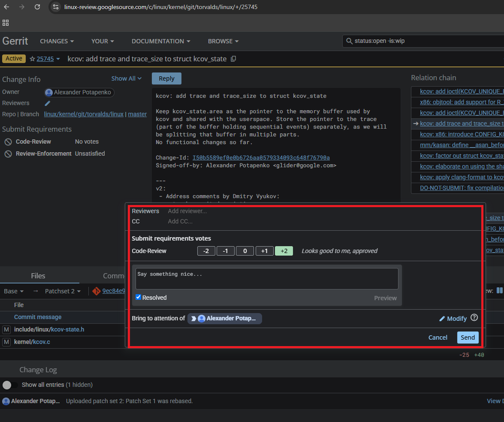Open the Base comparison dropdown
The image size is (504, 422).
13,291
